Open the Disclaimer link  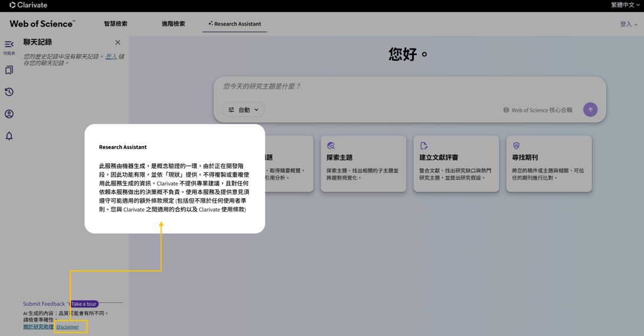pos(68,327)
